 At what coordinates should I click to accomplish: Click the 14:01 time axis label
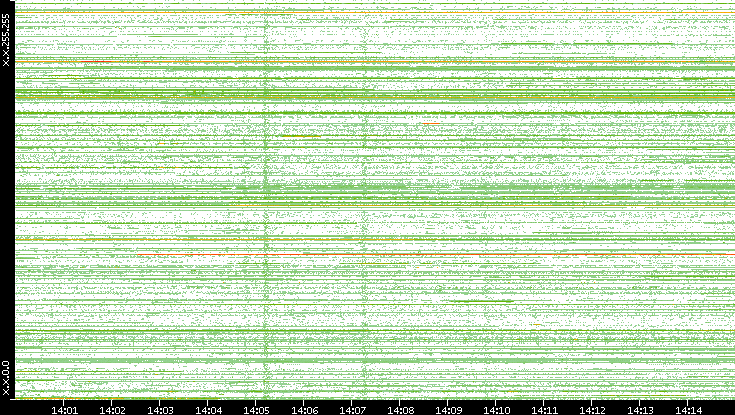pos(64,410)
